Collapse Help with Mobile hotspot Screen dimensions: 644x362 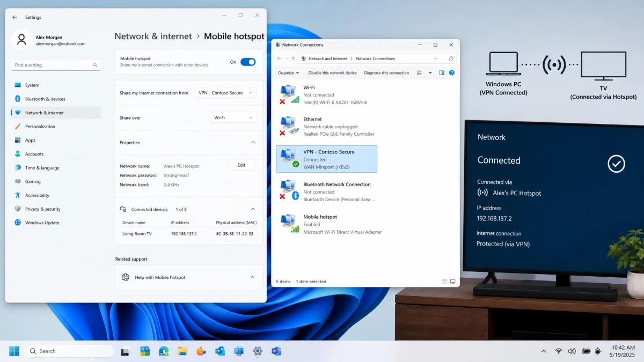click(253, 277)
